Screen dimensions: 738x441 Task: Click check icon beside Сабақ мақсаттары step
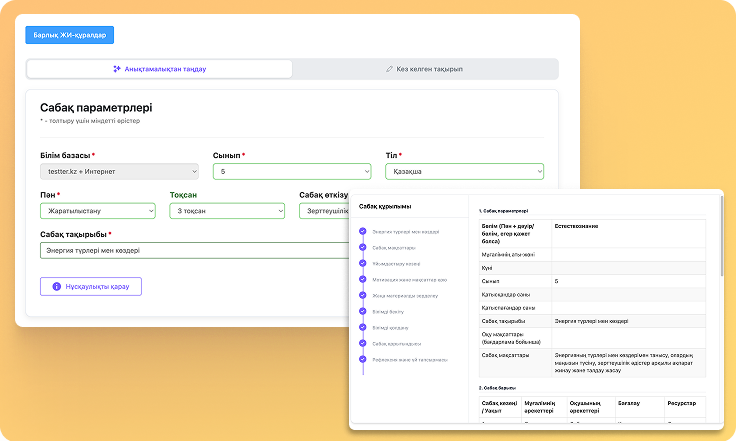[x=362, y=247]
